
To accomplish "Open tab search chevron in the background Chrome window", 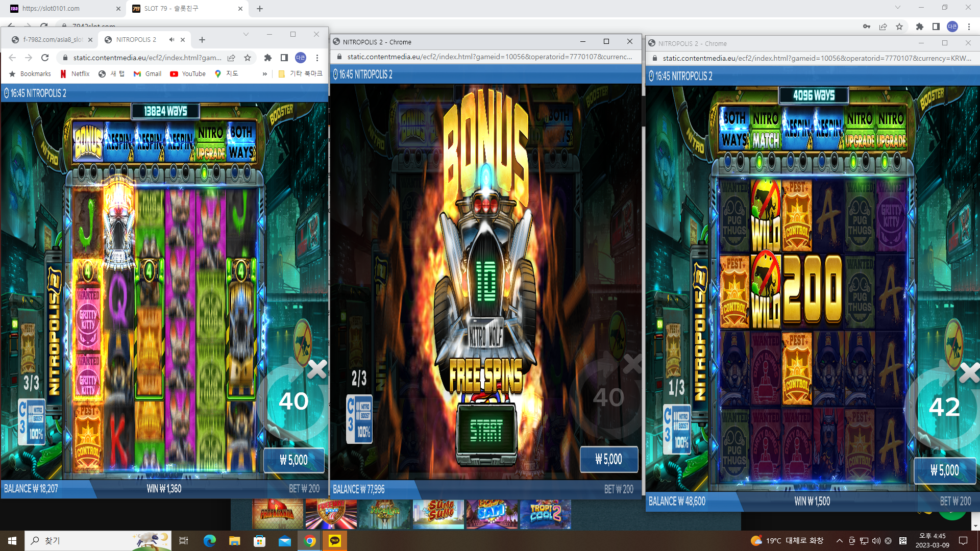I will coord(898,8).
